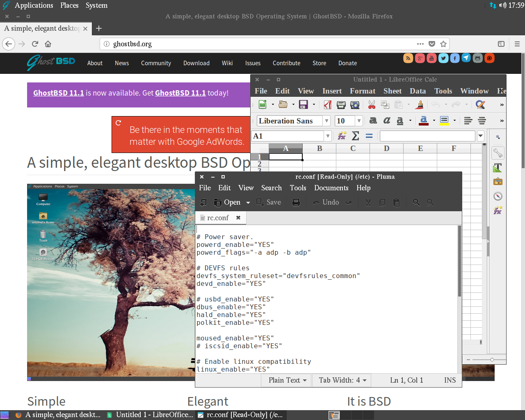Click the Print icon in Calc toolbar

coord(341,105)
